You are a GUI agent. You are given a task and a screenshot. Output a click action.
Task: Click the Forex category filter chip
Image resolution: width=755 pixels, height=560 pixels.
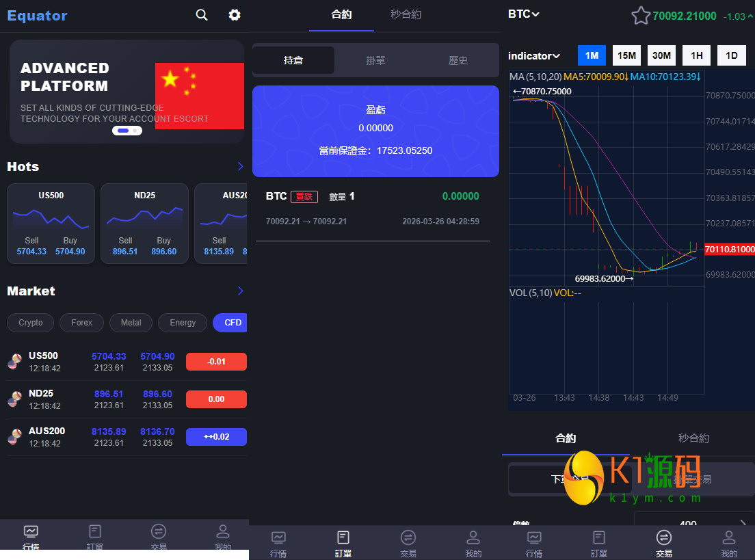point(81,322)
